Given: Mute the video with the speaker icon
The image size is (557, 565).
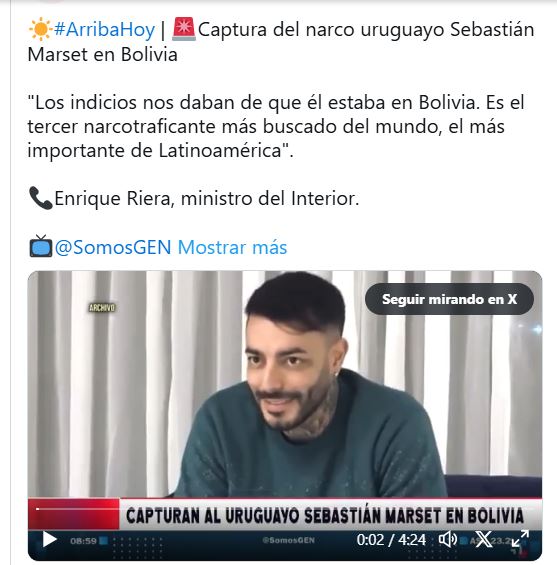Looking at the screenshot, I should pos(447,540).
